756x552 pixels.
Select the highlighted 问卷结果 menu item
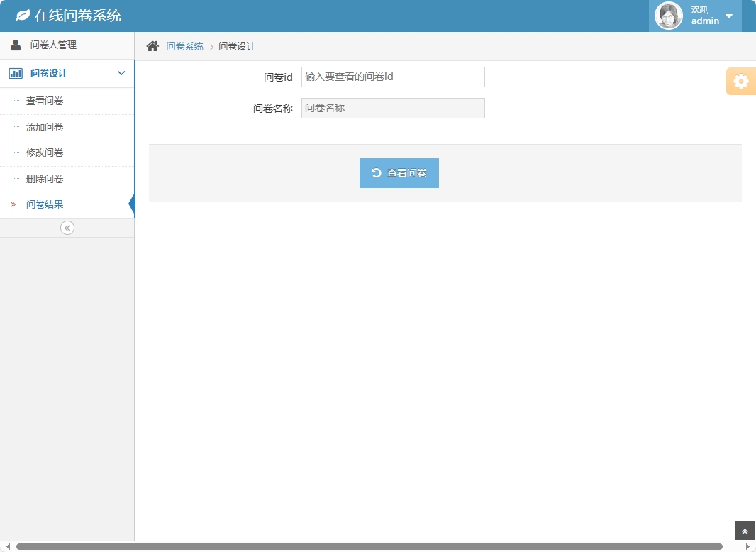coord(43,204)
